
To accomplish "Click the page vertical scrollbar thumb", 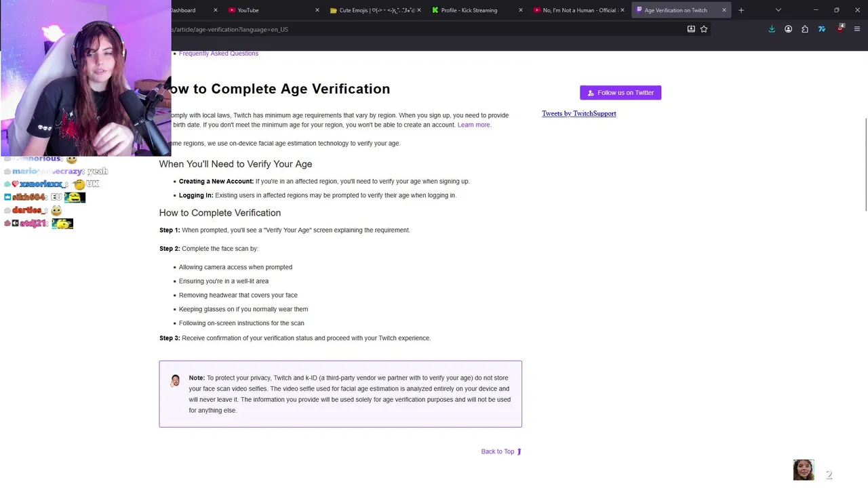I will (x=866, y=165).
